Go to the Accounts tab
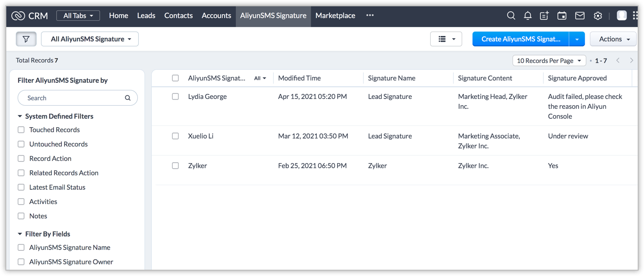This screenshot has height=276, width=644. 216,16
